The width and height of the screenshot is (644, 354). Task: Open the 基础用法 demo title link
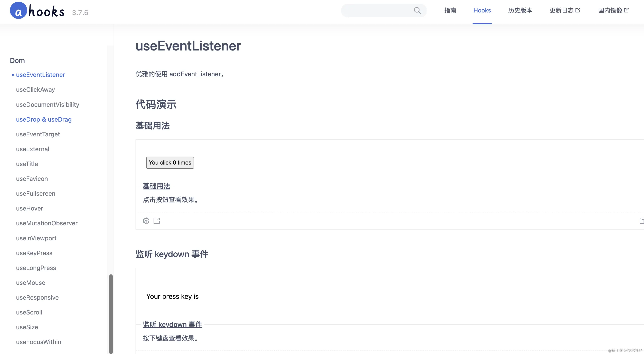tap(157, 186)
